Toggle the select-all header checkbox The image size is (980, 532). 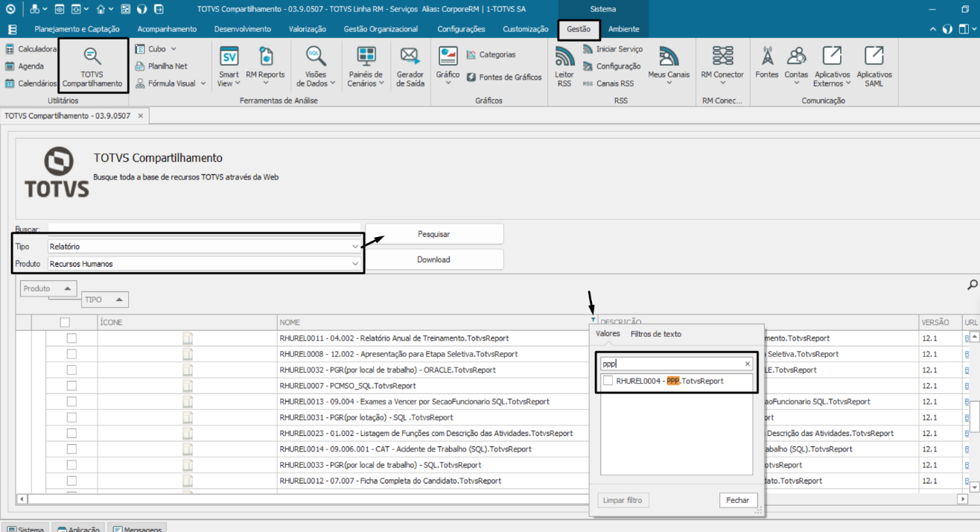click(x=65, y=322)
